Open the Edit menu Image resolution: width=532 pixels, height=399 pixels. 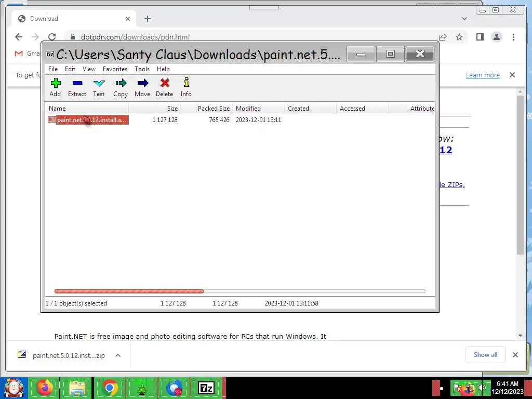(70, 69)
